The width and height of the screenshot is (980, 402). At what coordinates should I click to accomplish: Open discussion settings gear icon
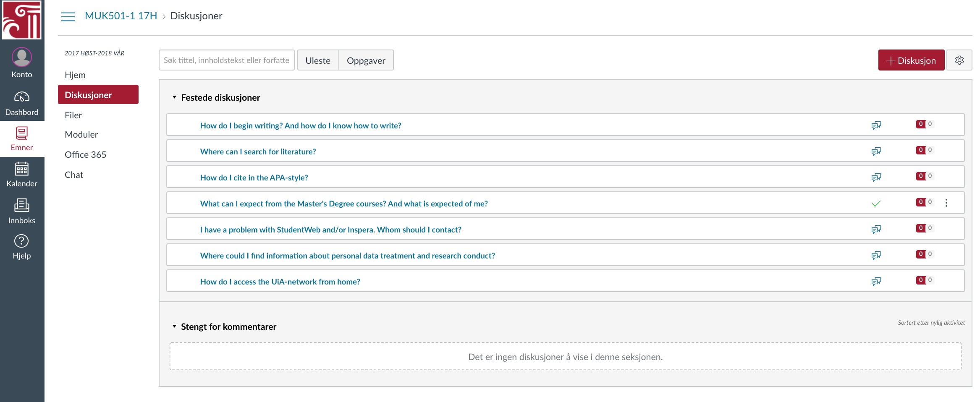[x=959, y=60]
